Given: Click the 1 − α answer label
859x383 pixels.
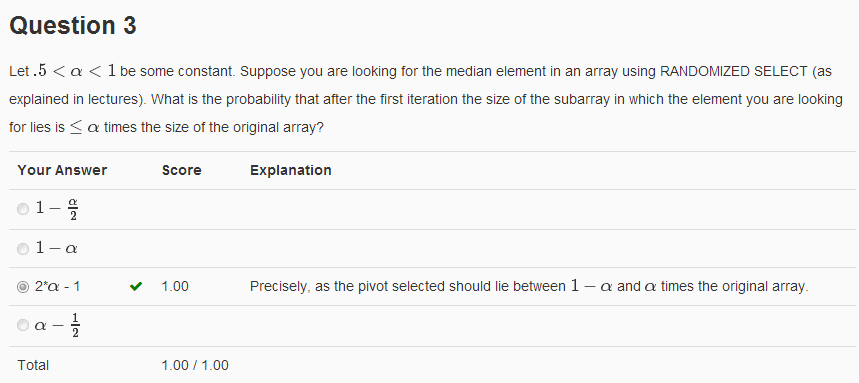Looking at the screenshot, I should pyautogui.click(x=56, y=249).
